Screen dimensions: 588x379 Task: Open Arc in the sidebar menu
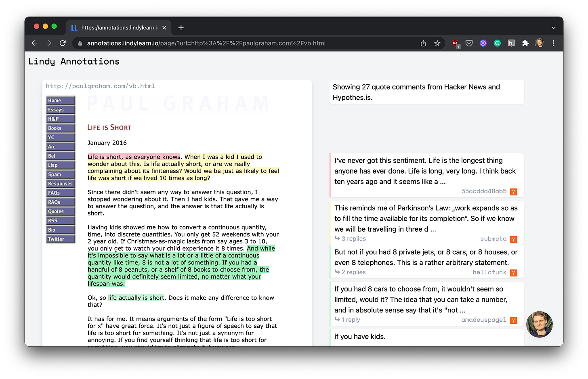point(61,147)
